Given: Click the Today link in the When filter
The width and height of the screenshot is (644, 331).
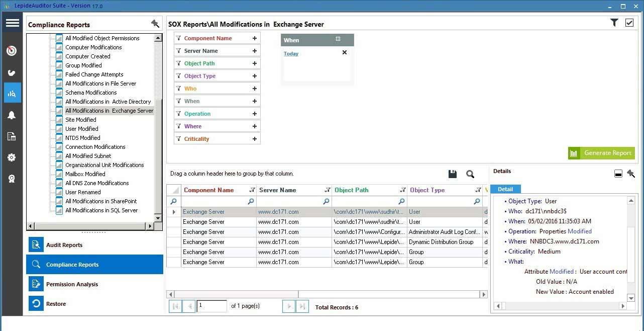Looking at the screenshot, I should 291,53.
